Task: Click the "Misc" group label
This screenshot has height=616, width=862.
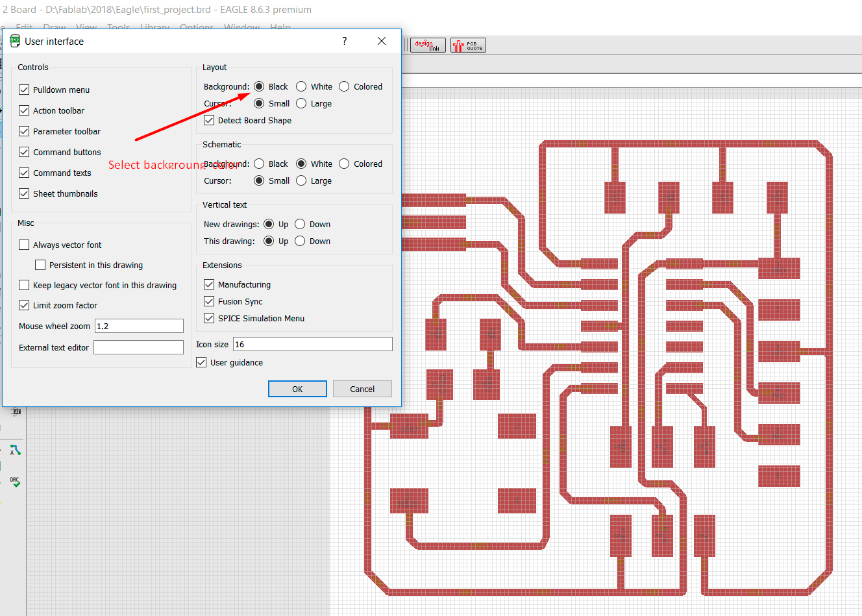Action: pyautogui.click(x=26, y=223)
